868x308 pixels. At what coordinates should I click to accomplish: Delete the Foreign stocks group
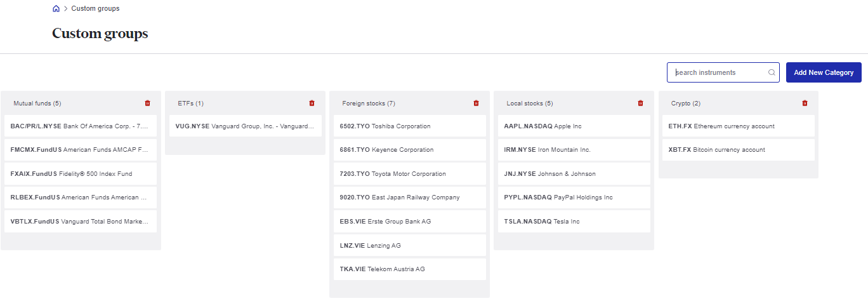click(x=477, y=103)
